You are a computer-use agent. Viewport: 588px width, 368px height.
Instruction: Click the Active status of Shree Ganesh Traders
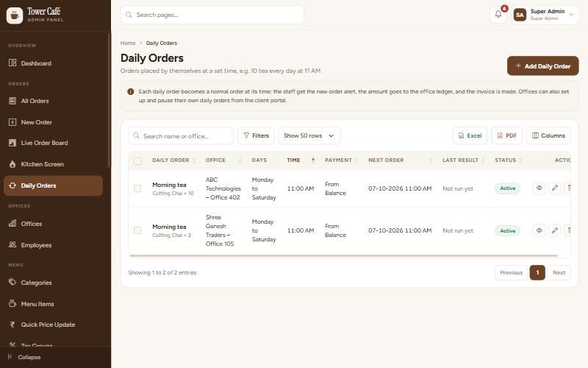click(x=507, y=230)
